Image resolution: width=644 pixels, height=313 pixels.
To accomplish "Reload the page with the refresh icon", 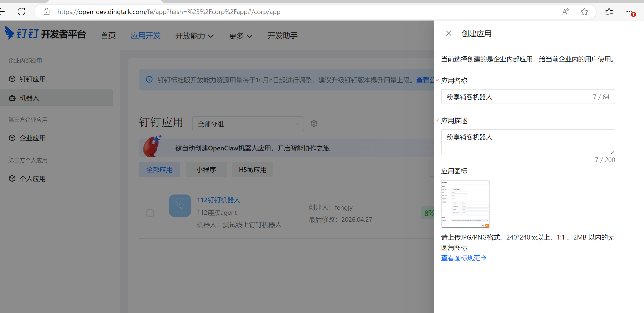I will tap(21, 11).
